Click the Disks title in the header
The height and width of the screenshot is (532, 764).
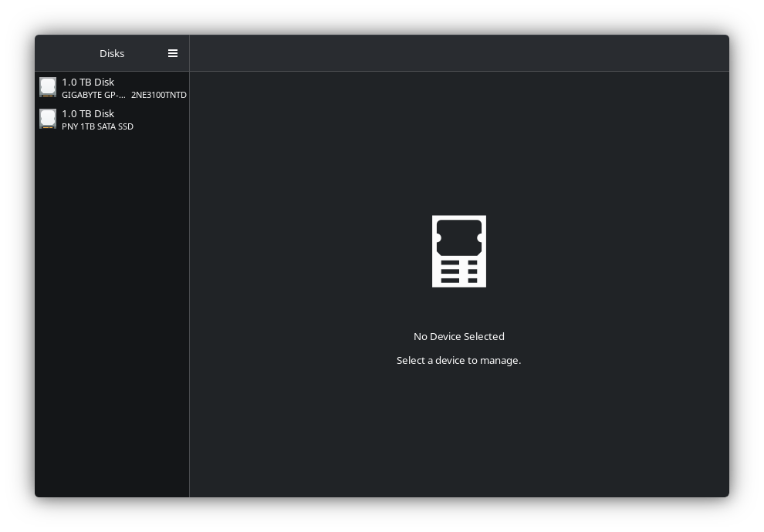point(112,53)
